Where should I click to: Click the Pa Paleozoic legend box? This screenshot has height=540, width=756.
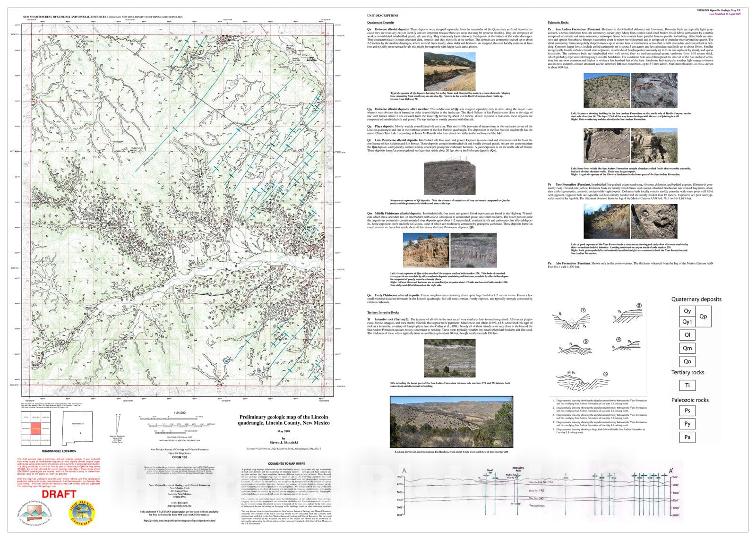687,437
